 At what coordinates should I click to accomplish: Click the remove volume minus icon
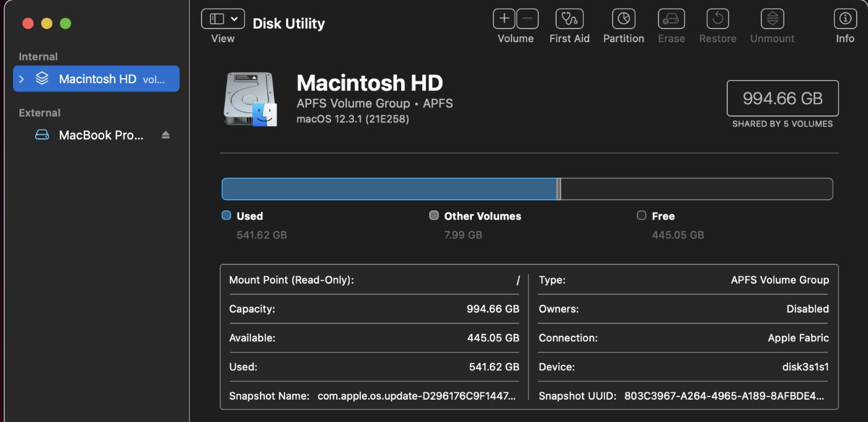(527, 19)
